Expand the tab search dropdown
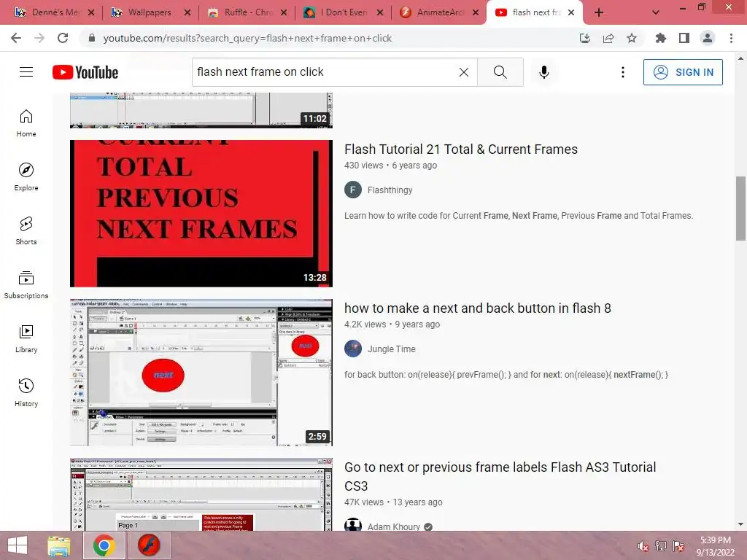 [656, 12]
